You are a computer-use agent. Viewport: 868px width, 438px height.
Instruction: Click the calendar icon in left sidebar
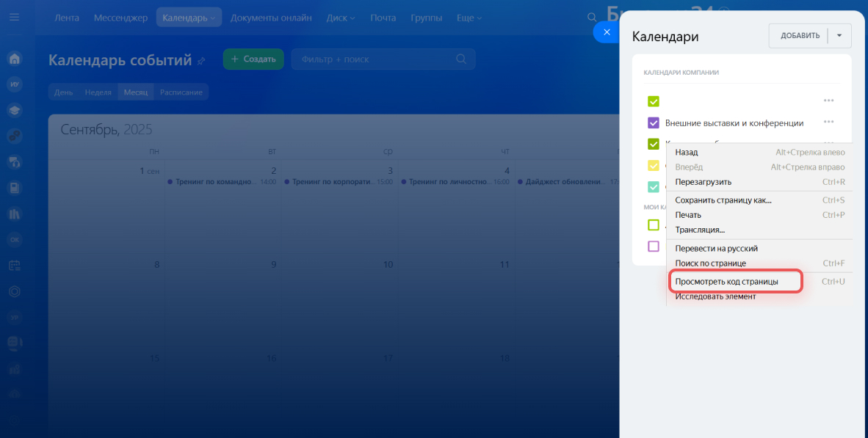15,266
